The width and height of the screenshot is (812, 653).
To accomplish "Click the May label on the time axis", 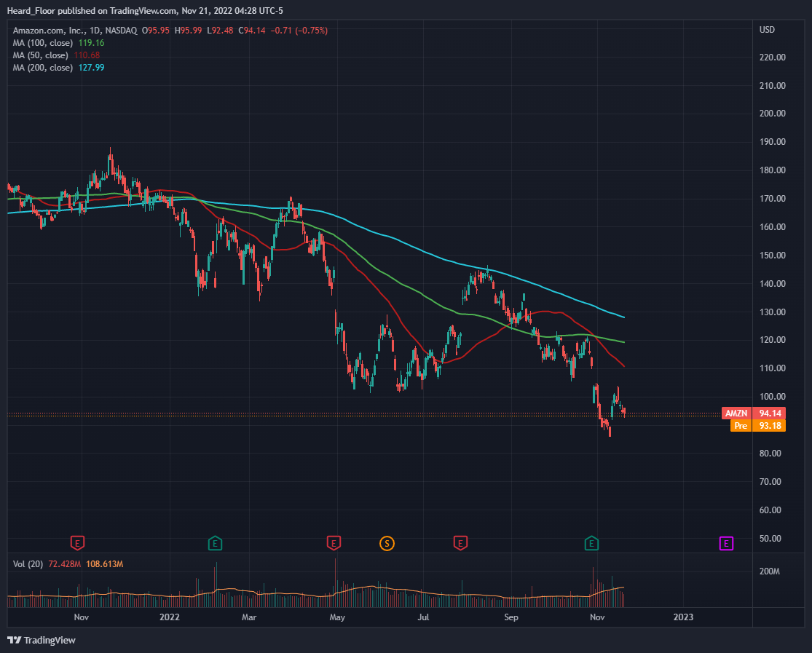I will (x=337, y=617).
